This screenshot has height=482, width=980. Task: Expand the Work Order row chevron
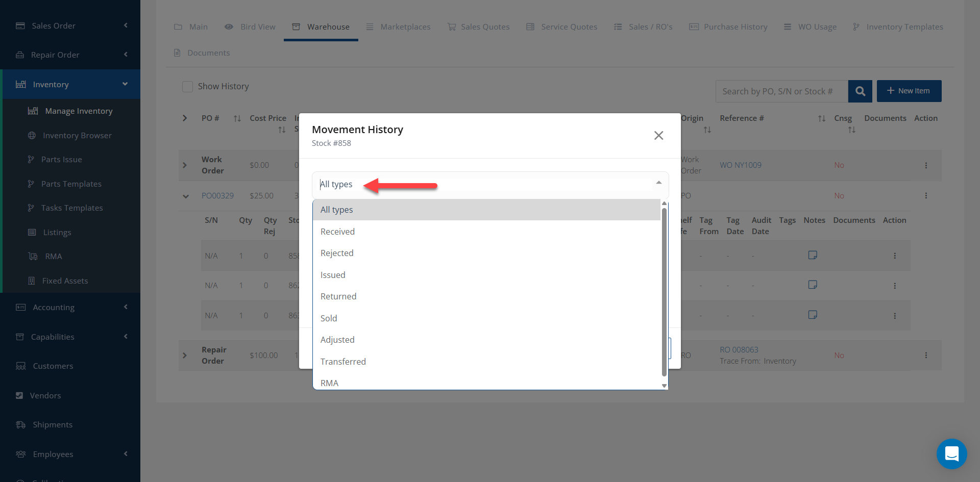(185, 165)
